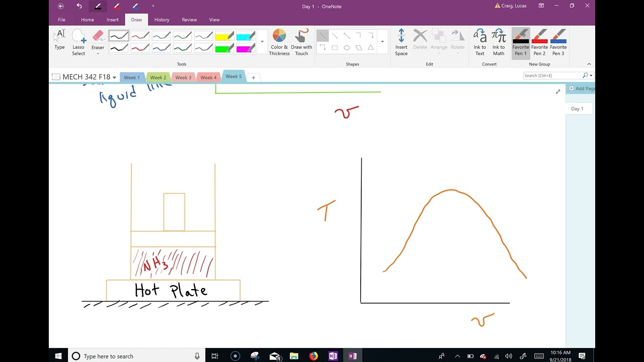Viewport: 644px width, 362px height.
Task: Switch to Week 3 section tab
Action: 183,77
